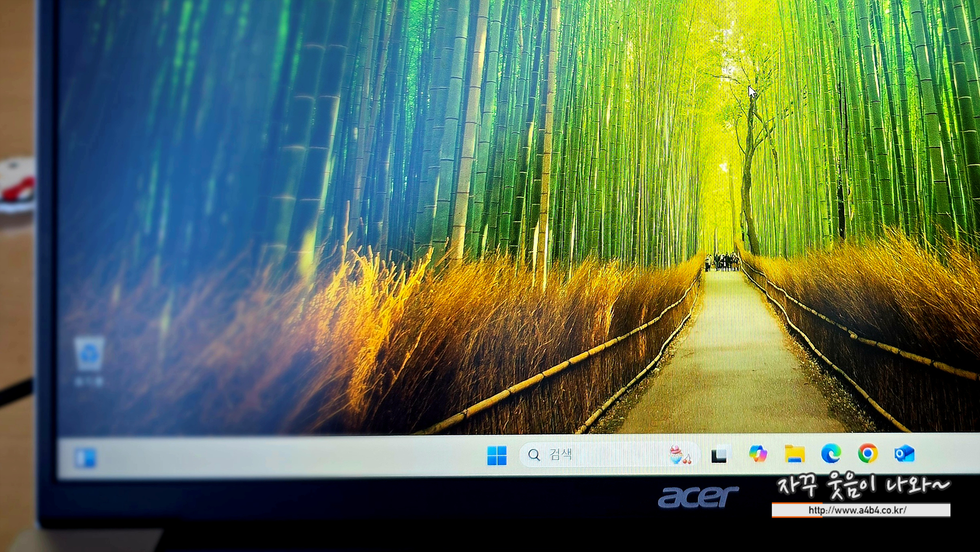Open the Widgets panel at the taskbar's left end

(85, 458)
